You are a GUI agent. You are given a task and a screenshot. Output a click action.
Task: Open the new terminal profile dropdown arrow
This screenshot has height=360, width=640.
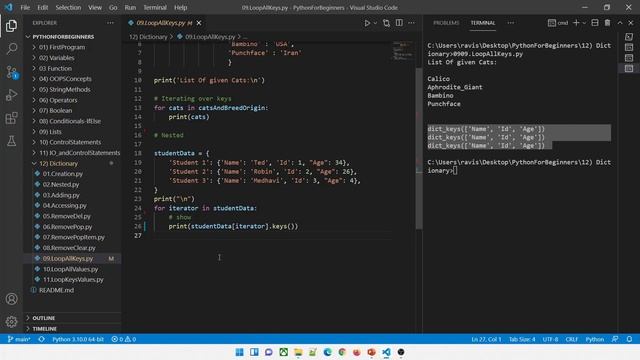point(584,23)
